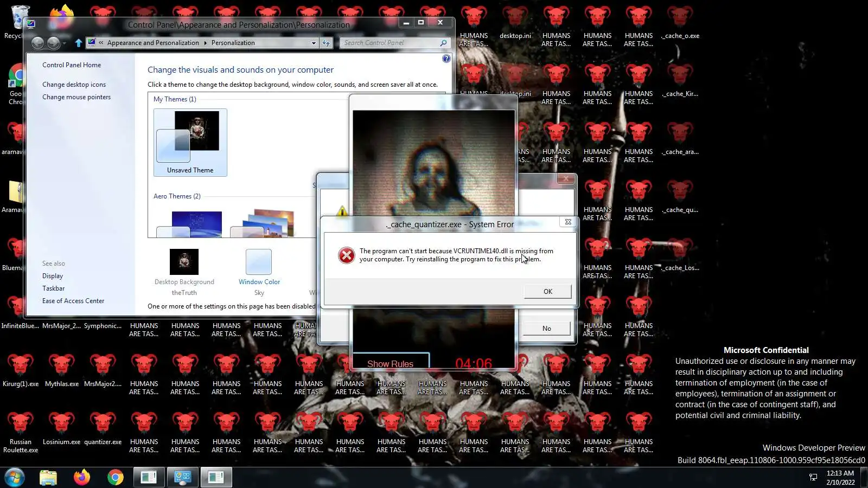868x488 pixels.
Task: Select the quantizer.exe desktop icon
Action: click(x=103, y=429)
